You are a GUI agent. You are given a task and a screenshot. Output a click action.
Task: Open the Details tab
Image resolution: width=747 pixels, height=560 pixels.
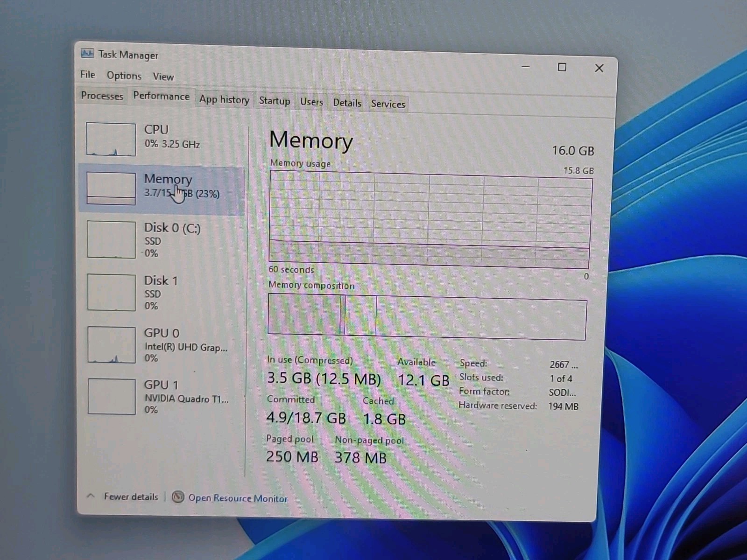coord(347,103)
